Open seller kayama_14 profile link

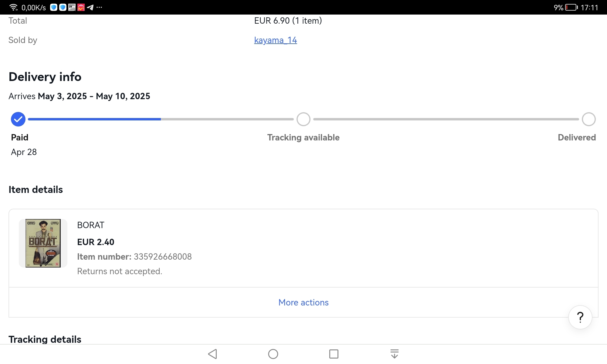tap(276, 40)
